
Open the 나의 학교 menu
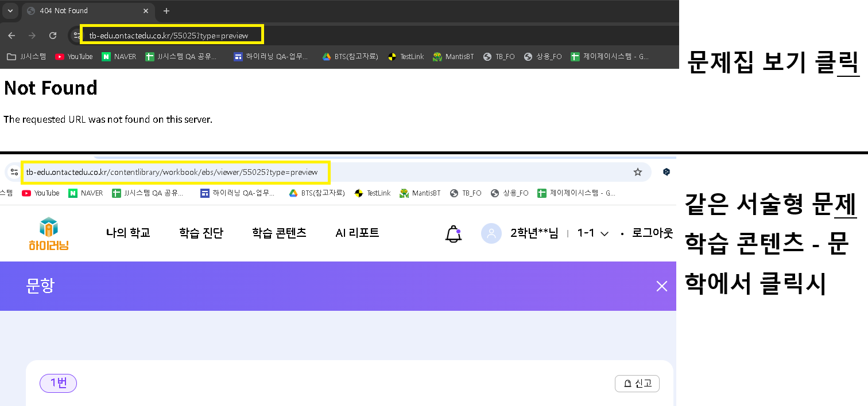pos(128,233)
